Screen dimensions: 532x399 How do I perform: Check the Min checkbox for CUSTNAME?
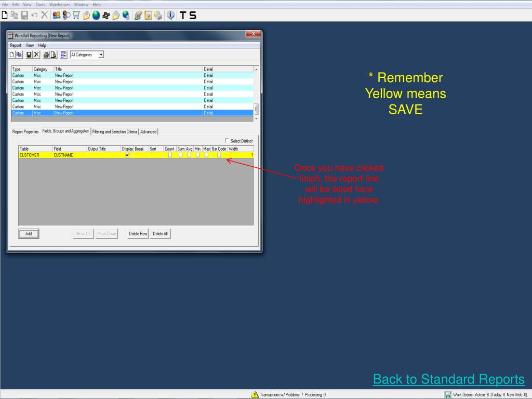(x=197, y=155)
